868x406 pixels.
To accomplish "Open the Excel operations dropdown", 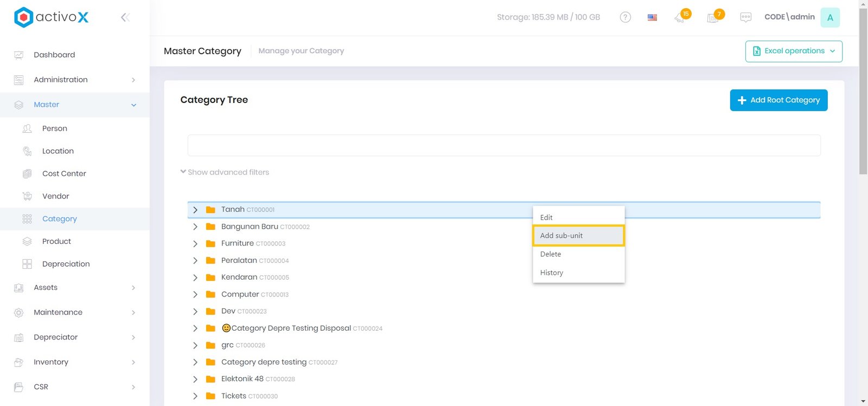I will click(793, 51).
